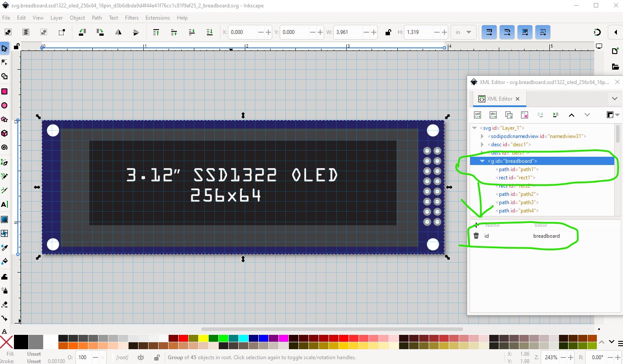The image size is (623, 364).
Task: Select the Star/polygon tool
Action: point(4,119)
